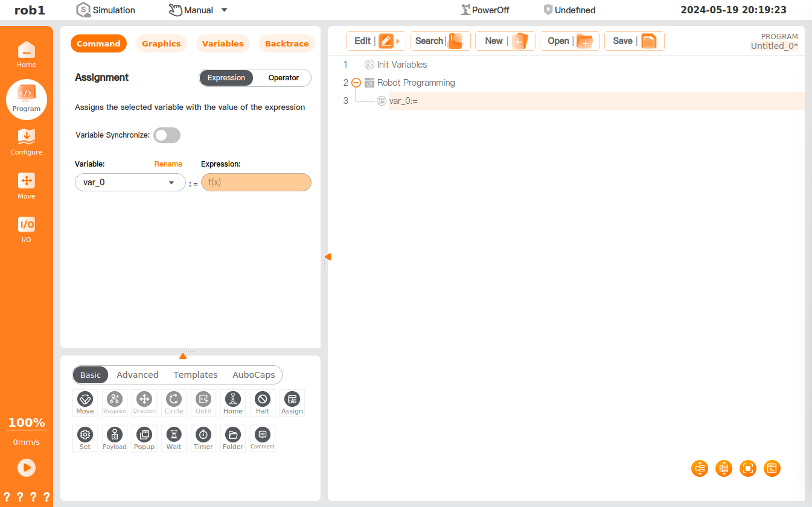
Task: Open the Manual mode dropdown arrow
Action: 224,10
